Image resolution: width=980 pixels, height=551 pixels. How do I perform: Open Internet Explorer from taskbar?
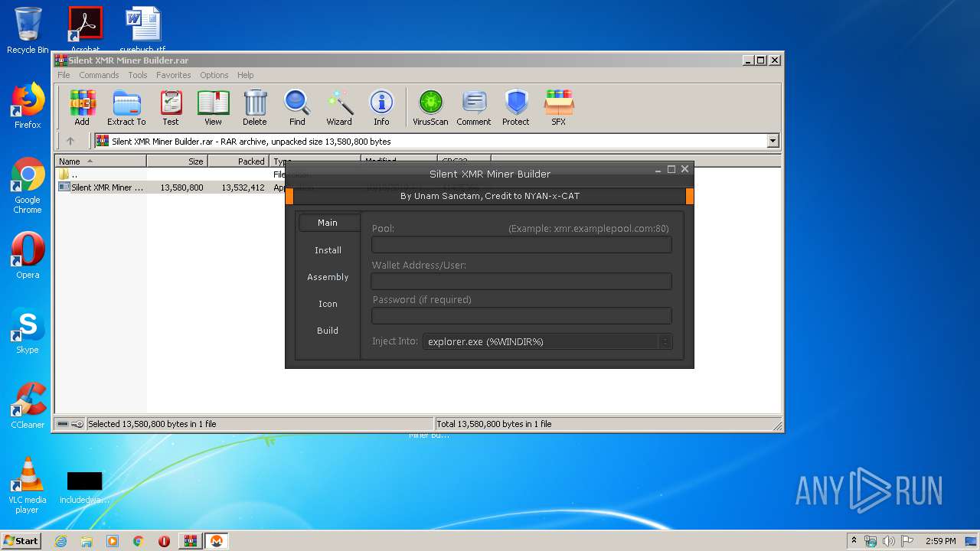[x=60, y=541]
